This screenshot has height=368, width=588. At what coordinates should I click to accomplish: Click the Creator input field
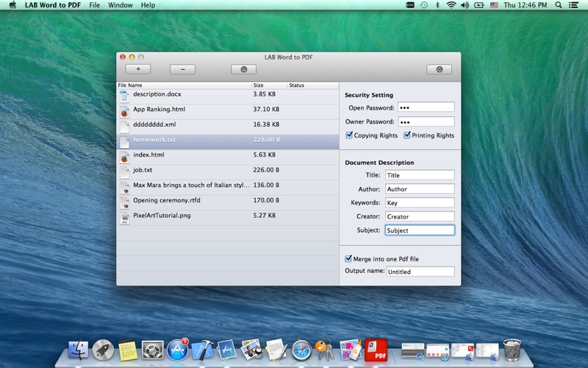420,216
